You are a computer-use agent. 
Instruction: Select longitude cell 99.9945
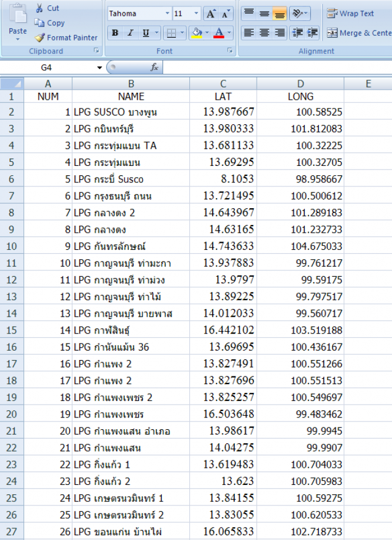(301, 431)
